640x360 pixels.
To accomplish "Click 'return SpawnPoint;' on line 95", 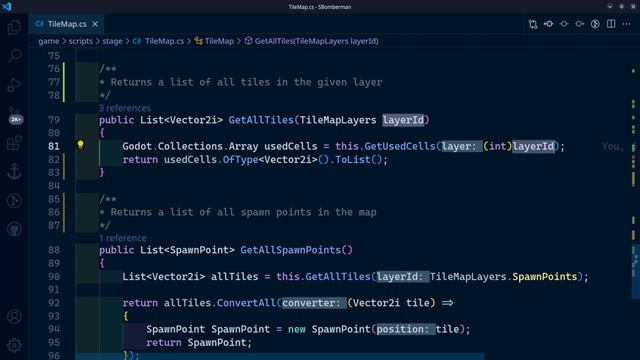I will [x=199, y=342].
